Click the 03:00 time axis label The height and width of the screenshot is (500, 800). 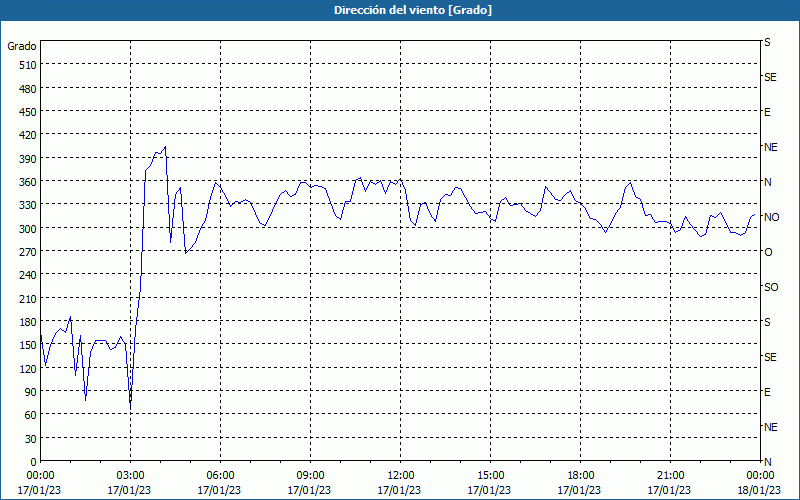(x=130, y=476)
